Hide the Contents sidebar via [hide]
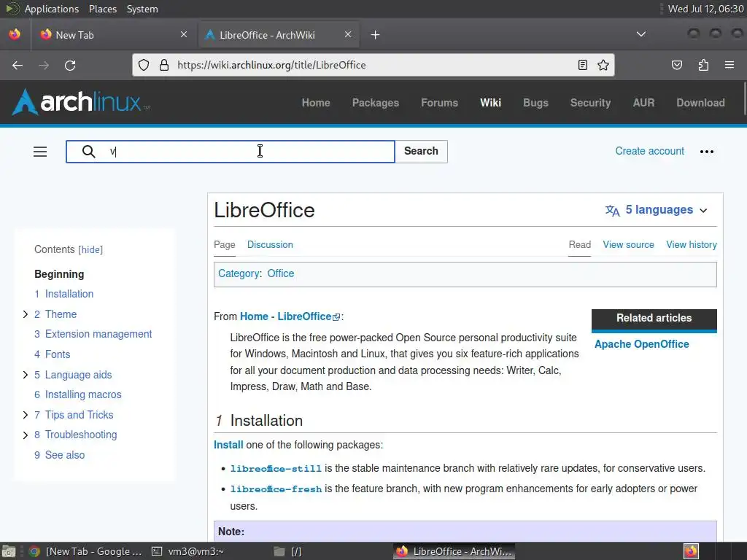 90,249
